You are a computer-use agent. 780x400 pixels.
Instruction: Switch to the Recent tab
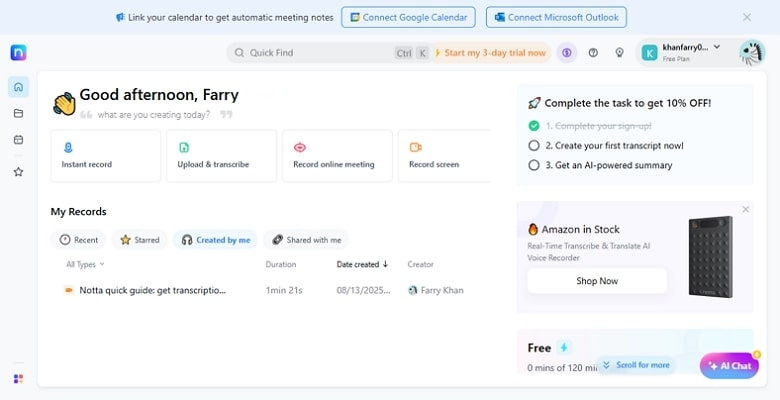pyautogui.click(x=78, y=240)
